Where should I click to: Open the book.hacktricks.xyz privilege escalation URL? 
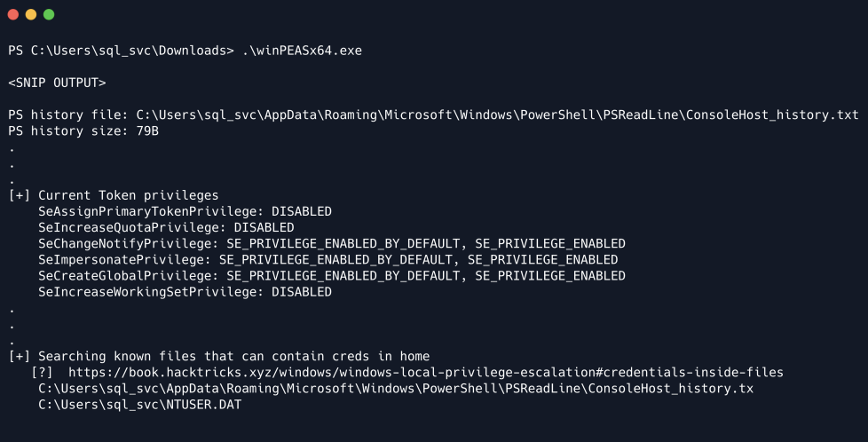click(425, 373)
